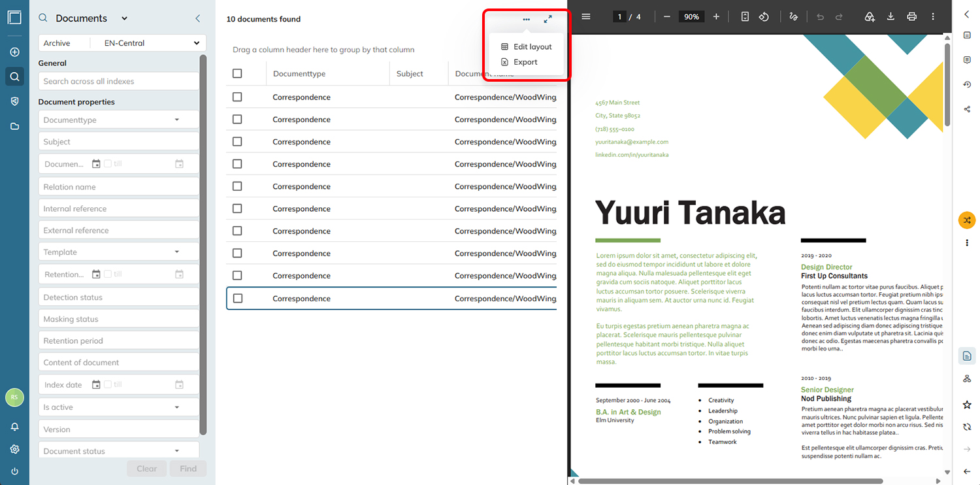Open the PDF viewer sidebar hamburger menu
The image size is (980, 485).
[586, 16]
